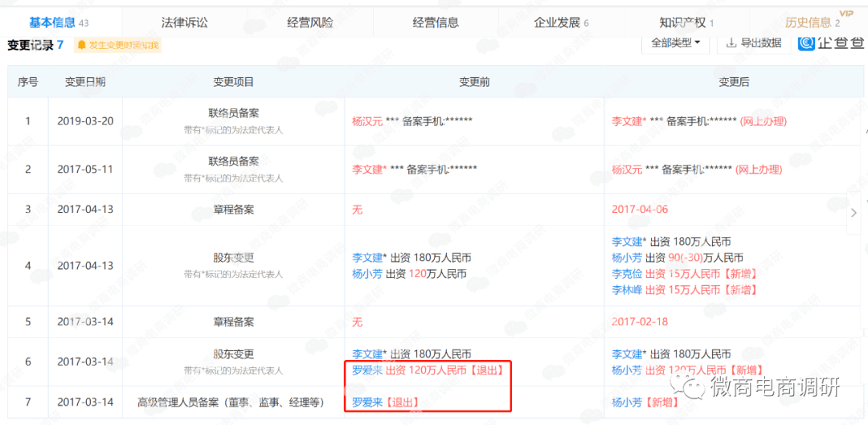Expand the 全部类型 dropdown
The width and height of the screenshot is (868, 425).
[x=675, y=43]
